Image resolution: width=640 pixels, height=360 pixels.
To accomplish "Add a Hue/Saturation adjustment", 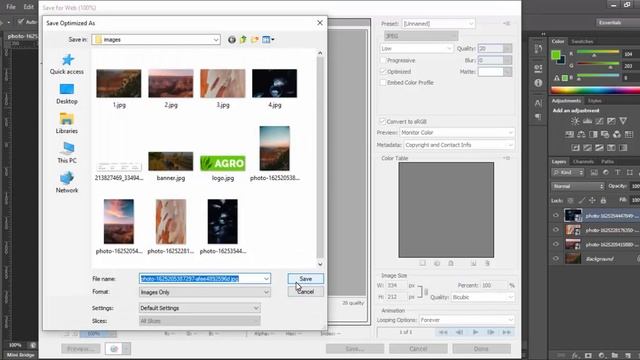I will pos(569,134).
